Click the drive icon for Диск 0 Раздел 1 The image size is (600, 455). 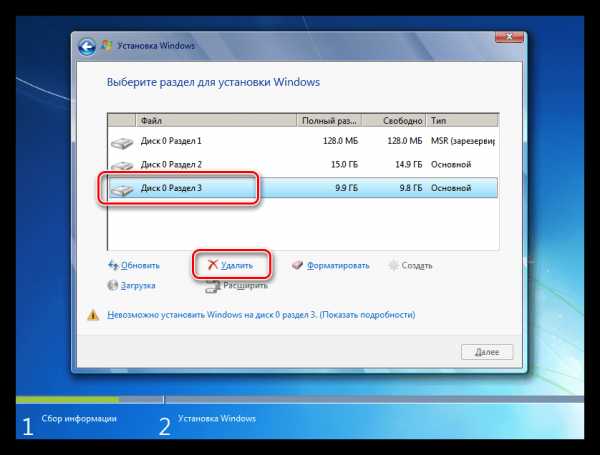coord(122,142)
